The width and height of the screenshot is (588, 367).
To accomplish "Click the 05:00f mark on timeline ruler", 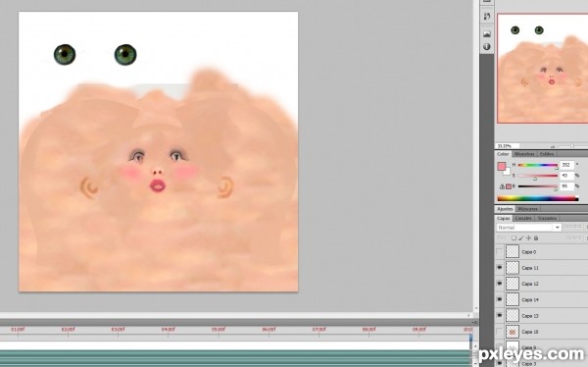I will coord(219,330).
